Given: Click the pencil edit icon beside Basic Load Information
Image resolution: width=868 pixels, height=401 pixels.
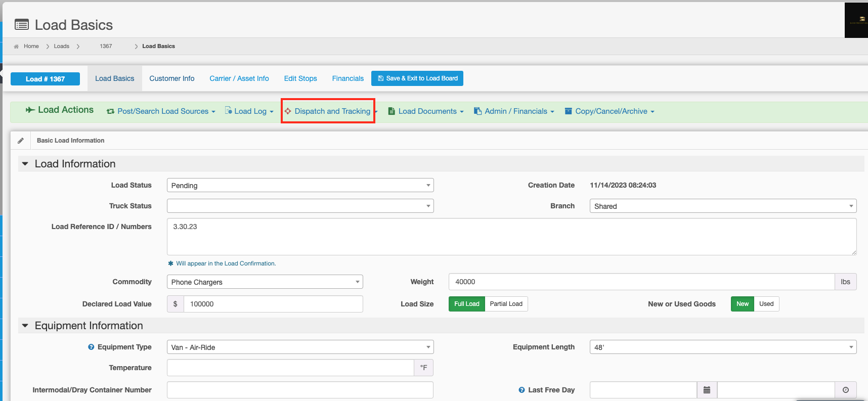Looking at the screenshot, I should click(x=21, y=141).
